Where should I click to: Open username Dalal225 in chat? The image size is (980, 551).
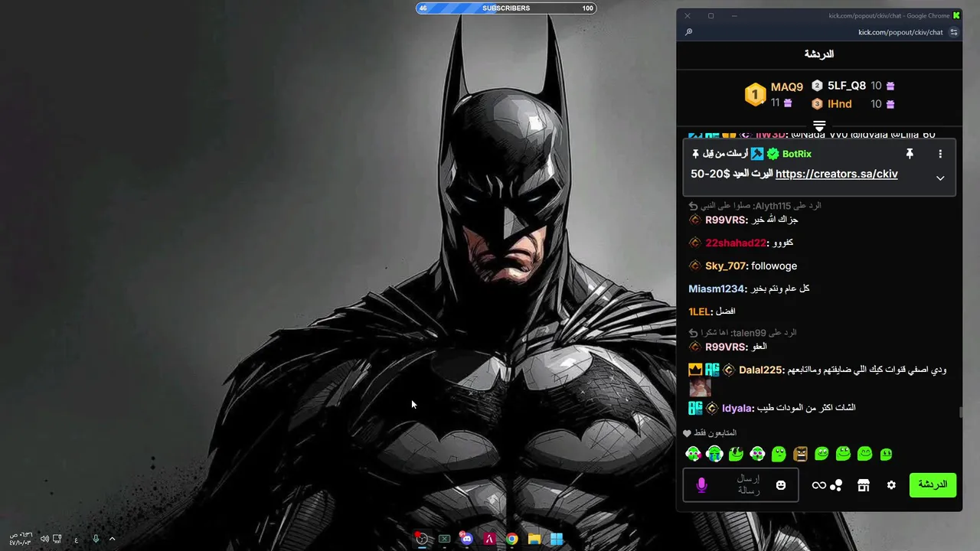tap(760, 370)
